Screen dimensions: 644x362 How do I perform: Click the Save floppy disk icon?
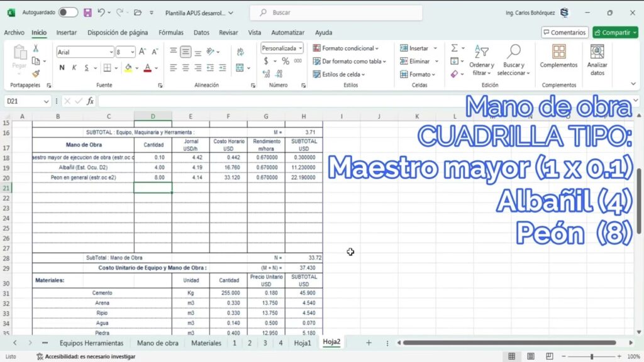tap(87, 13)
